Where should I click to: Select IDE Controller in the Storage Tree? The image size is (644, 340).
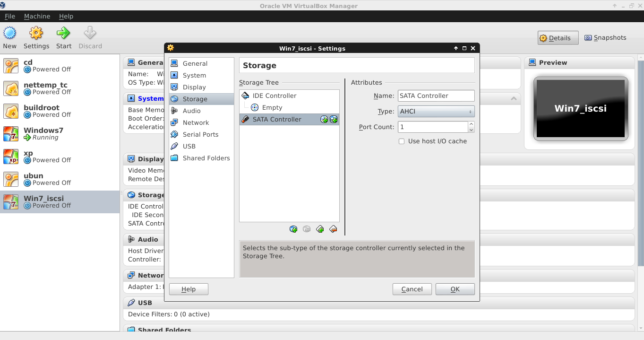pyautogui.click(x=289, y=96)
